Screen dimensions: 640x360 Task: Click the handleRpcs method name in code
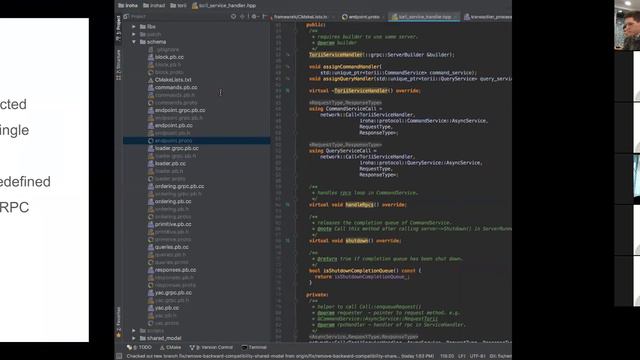click(359, 204)
